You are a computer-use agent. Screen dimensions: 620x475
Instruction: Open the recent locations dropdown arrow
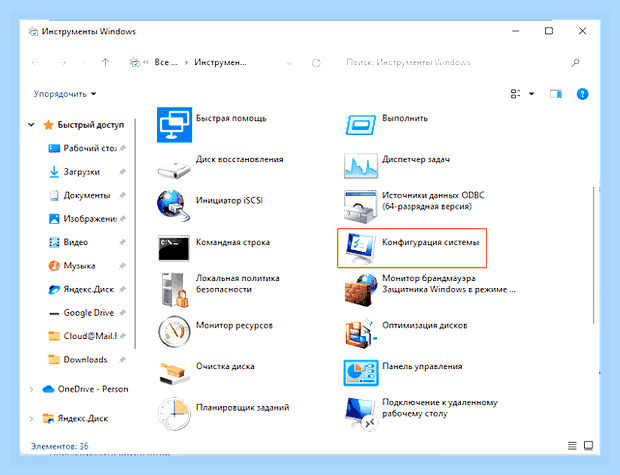83,62
